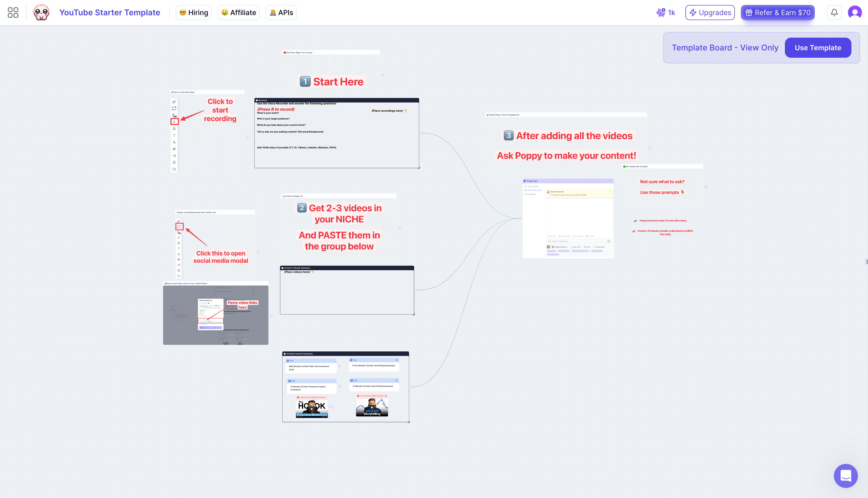Toggle Search mode in Poppy Chat
This screenshot has width=868, height=498.
click(587, 247)
